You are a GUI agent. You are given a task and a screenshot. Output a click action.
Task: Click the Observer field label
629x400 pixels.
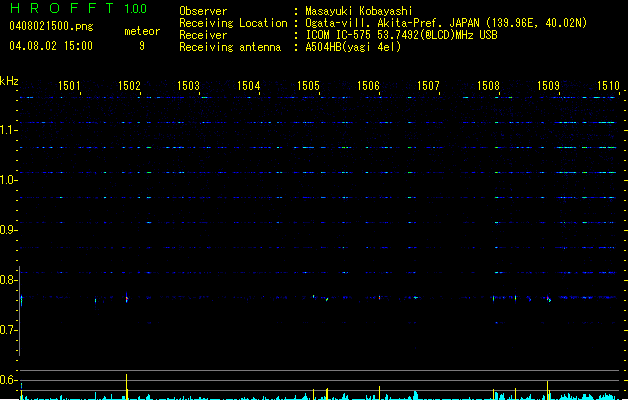coord(203,11)
